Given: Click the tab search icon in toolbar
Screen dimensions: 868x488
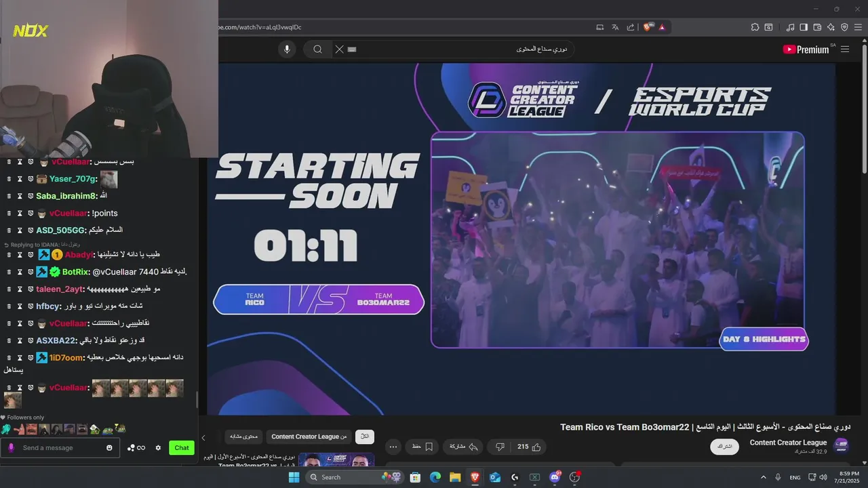Looking at the screenshot, I should pos(768,27).
